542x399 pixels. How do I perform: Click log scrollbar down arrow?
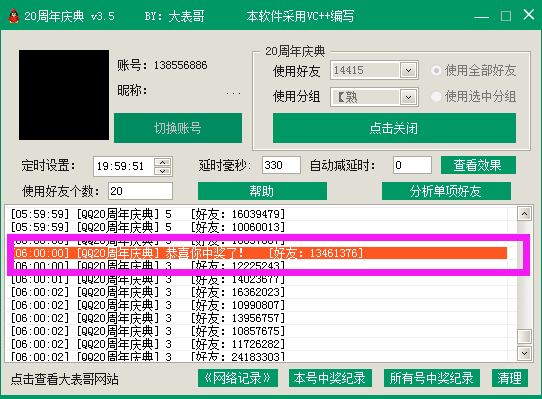tap(524, 353)
